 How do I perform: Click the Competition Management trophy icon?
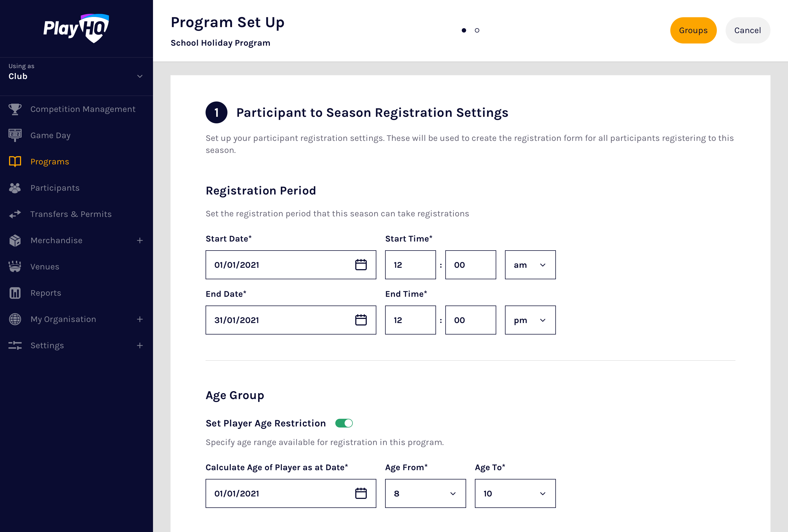click(x=15, y=109)
